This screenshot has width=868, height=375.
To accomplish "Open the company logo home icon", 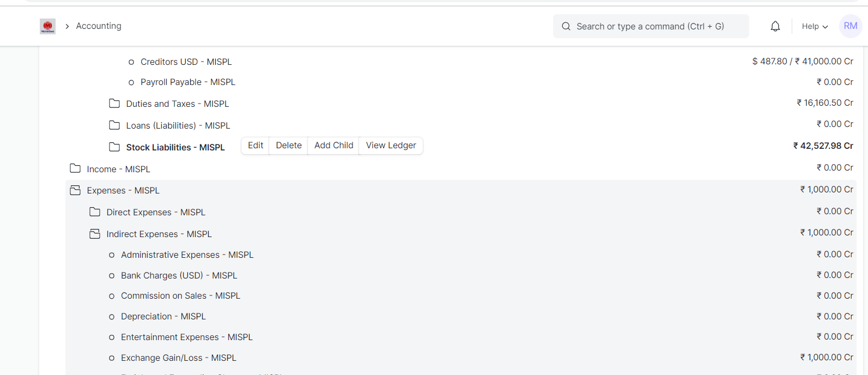I will [x=47, y=26].
